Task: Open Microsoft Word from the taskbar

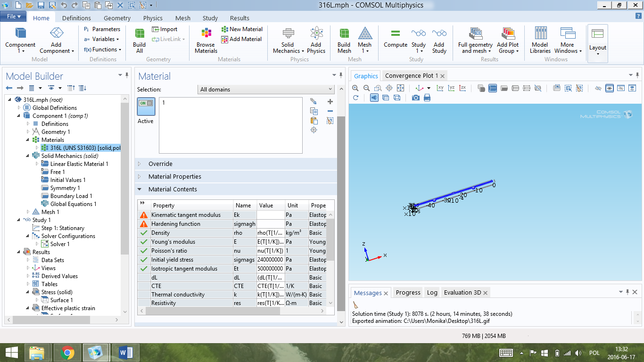Action: pyautogui.click(x=126, y=352)
